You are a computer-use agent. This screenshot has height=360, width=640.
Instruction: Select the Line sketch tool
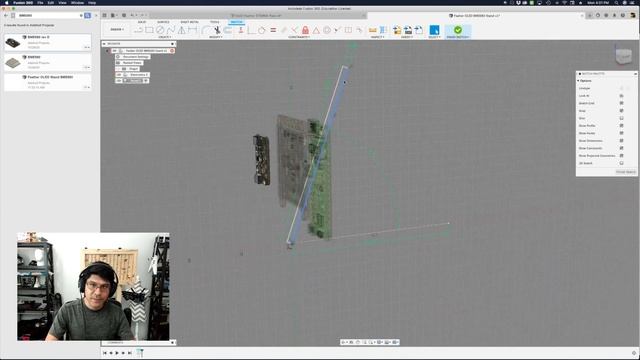(x=138, y=30)
